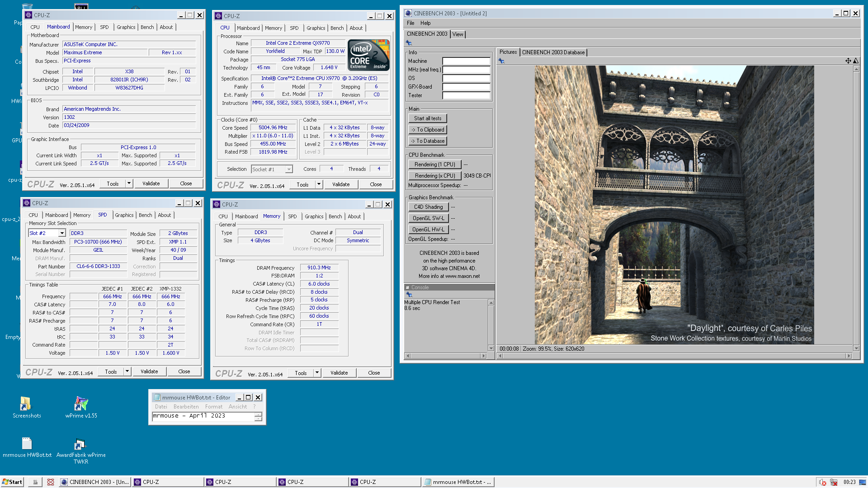The image size is (868, 488).
Task: Switch to Graphics tab in CPU-Z CPU window
Action: click(x=316, y=28)
